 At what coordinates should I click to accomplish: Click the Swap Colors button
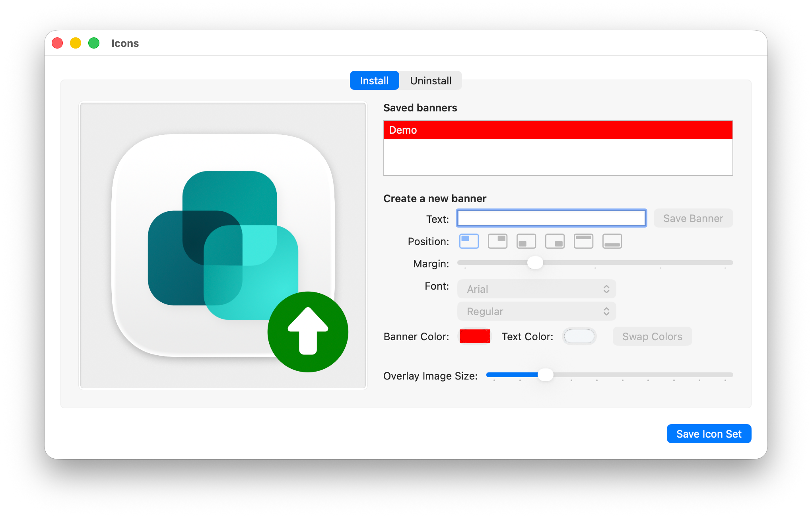tap(652, 337)
